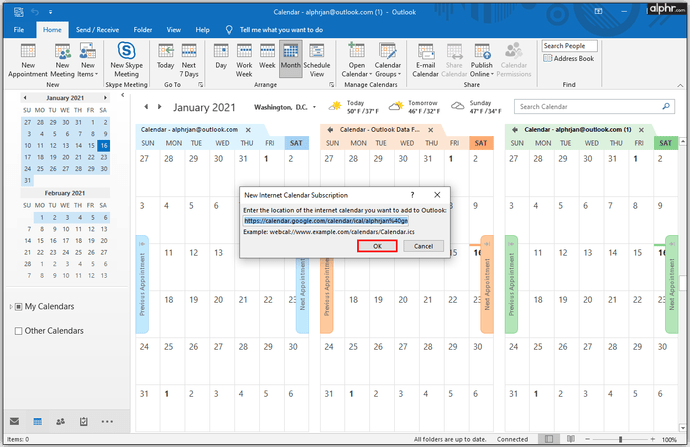Open the Open Calendar dropdown
690x447 pixels.
(x=356, y=60)
